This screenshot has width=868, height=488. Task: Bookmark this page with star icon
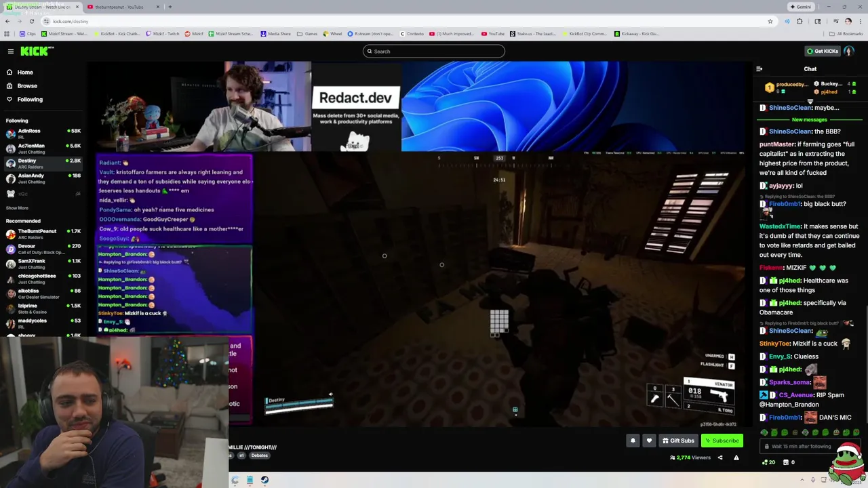(x=770, y=21)
